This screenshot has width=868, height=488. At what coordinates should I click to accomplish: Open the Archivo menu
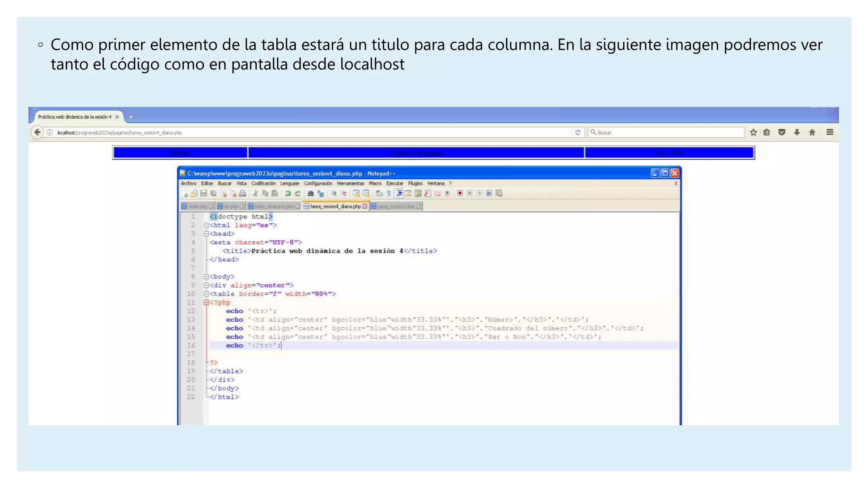(x=189, y=183)
